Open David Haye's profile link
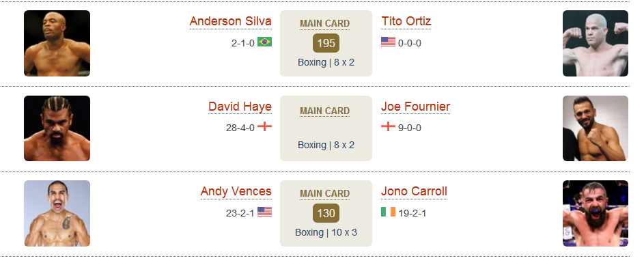The height and width of the screenshot is (265, 644). (x=240, y=107)
